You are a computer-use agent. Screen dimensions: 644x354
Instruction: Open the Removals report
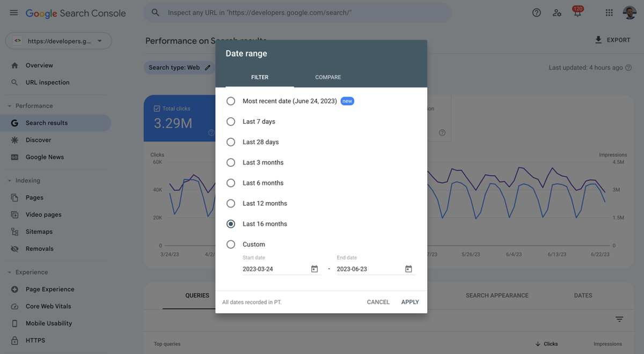40,248
